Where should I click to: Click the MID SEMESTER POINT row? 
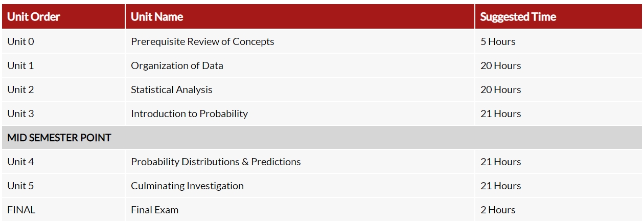pyautogui.click(x=322, y=138)
